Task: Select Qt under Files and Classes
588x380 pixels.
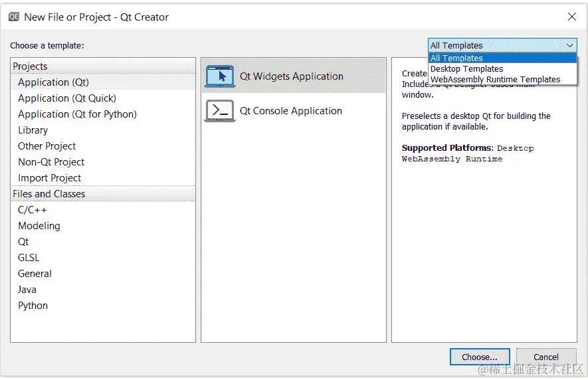Action: pos(103,242)
